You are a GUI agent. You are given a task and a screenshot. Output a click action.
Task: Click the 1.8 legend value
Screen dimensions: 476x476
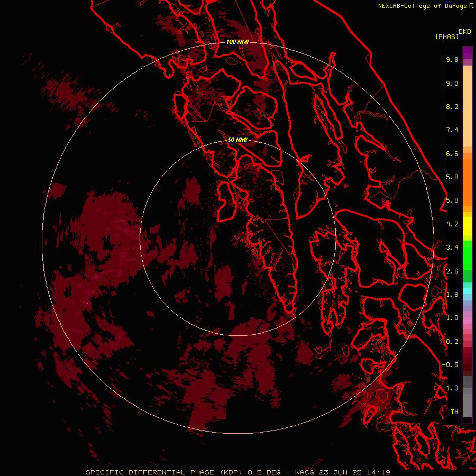point(452,295)
